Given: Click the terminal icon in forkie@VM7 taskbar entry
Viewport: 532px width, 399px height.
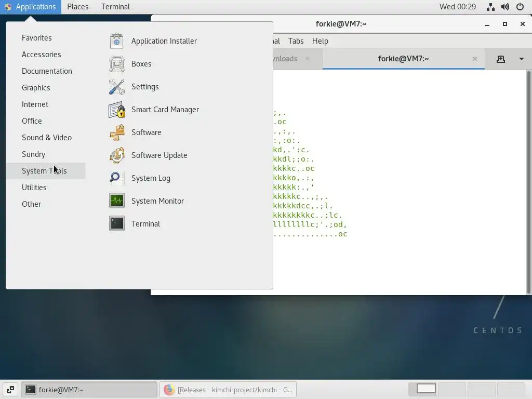Looking at the screenshot, I should click(31, 390).
